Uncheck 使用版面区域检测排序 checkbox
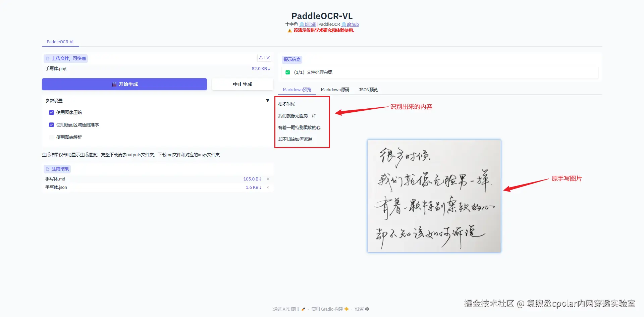The width and height of the screenshot is (644, 317). (51, 125)
